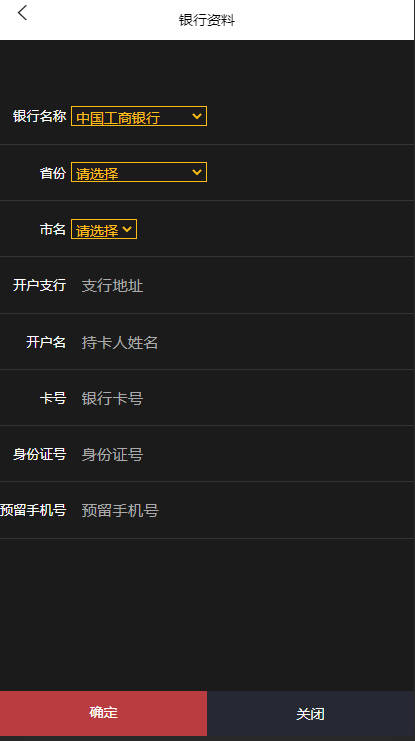The width and height of the screenshot is (415, 741).
Task: Click the 身份证号 ID number input
Action: pos(243,455)
